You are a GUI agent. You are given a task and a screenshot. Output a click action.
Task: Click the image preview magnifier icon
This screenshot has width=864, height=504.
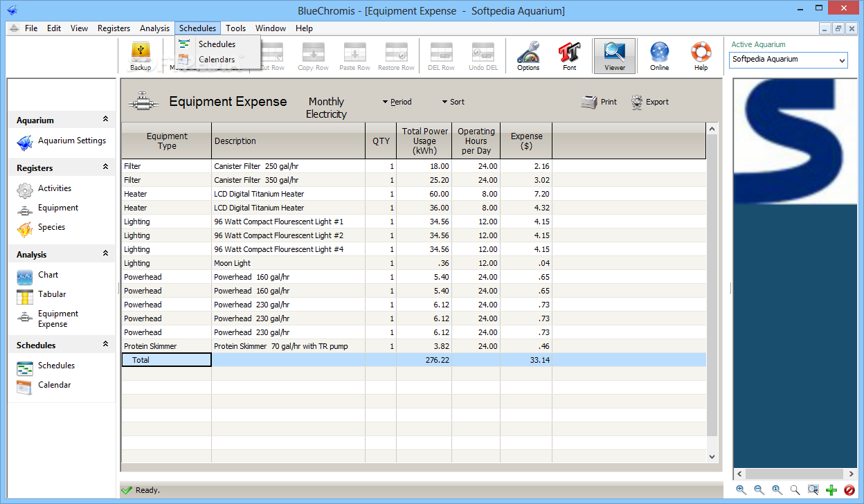tap(813, 490)
